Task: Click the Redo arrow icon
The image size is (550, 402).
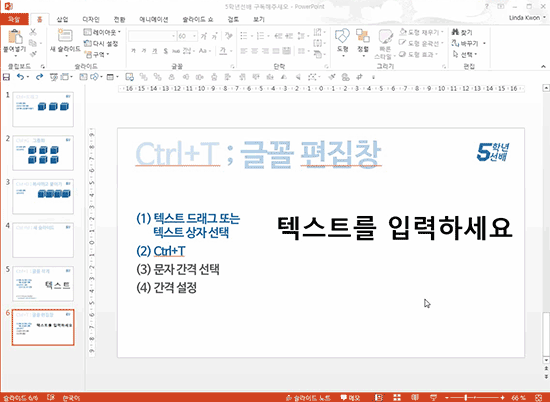Action: point(39,77)
